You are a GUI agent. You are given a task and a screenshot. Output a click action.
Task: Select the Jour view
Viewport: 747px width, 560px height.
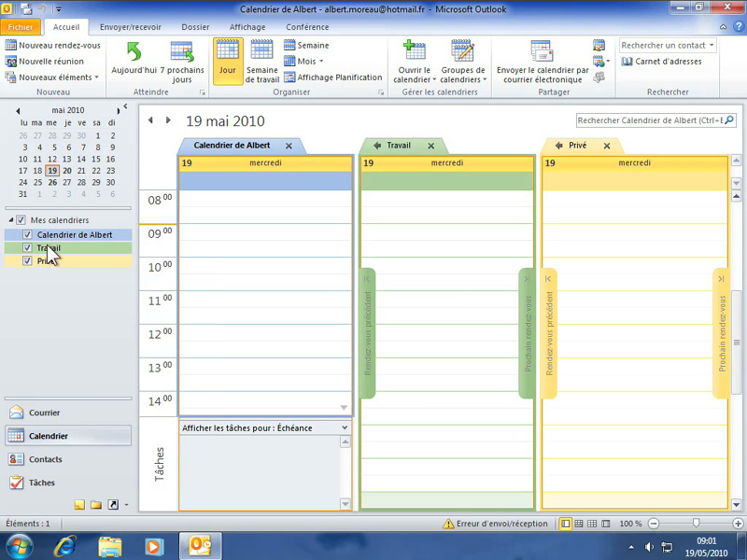pos(228,62)
